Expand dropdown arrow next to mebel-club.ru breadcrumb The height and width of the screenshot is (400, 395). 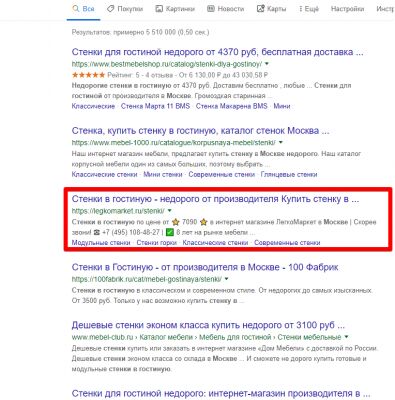coord(346,337)
